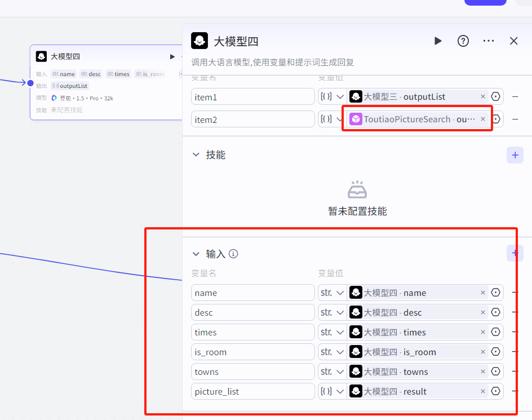This screenshot has width=532, height=420.
Task: Open the type dropdown for picture_list
Action: (332, 391)
